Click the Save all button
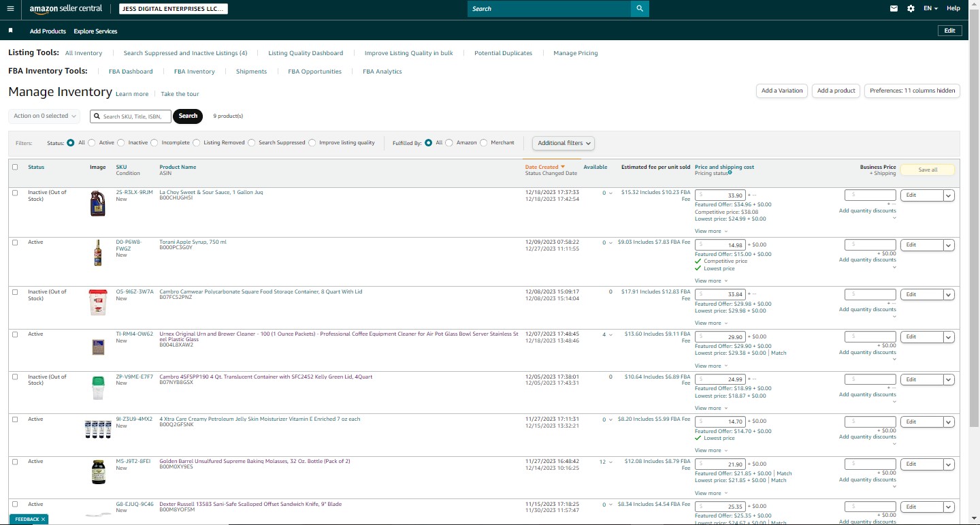The image size is (980, 525). coord(928,170)
